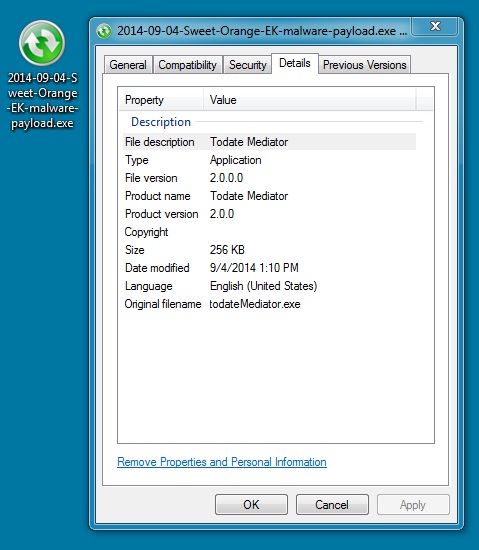Select the Details tab
Screen dimensions: 479x550
tap(295, 63)
